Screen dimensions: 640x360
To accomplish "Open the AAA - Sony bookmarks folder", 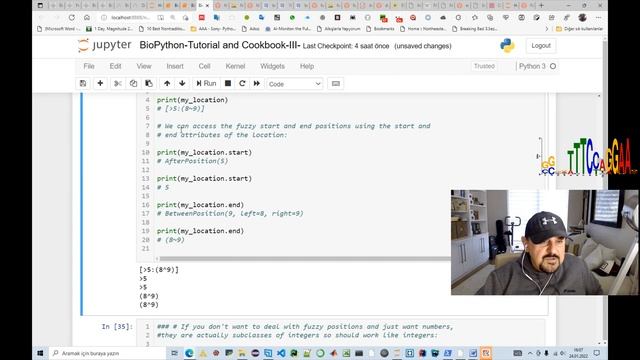I will point(213,29).
